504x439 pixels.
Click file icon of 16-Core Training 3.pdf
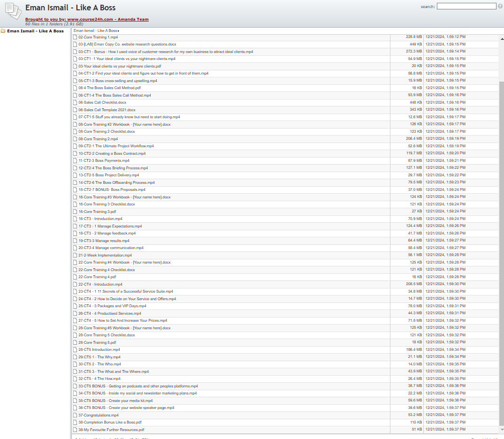(75, 212)
